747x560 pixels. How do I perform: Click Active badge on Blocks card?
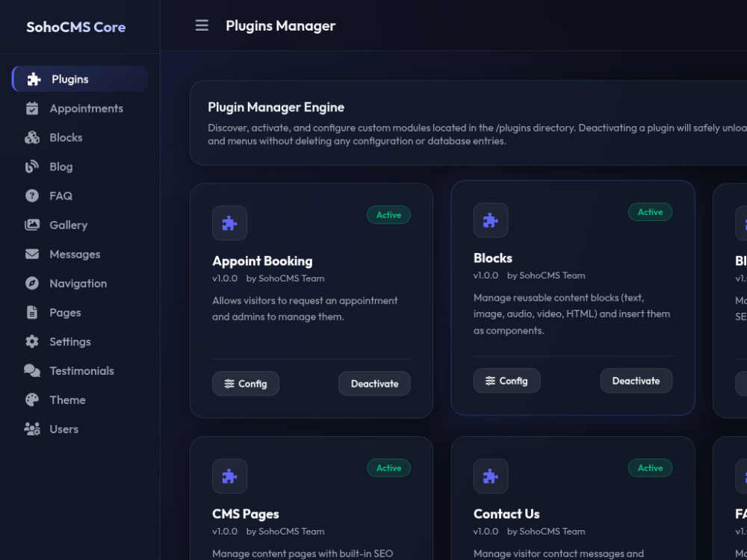[x=651, y=212]
